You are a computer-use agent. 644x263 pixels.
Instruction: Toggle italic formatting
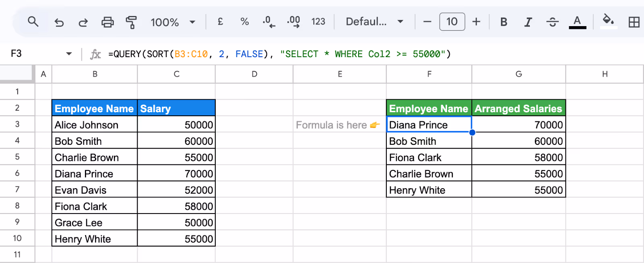coord(528,22)
